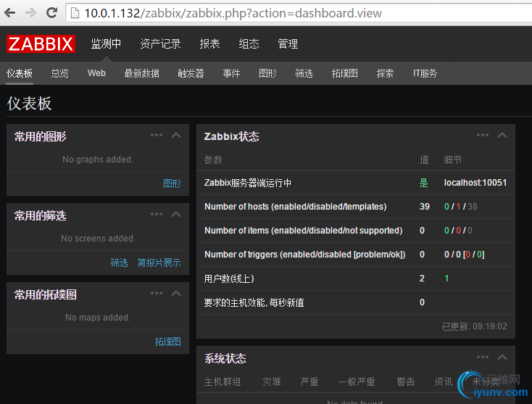The image size is (532, 404).
Task: Reload the page with refresh icon
Action: (52, 13)
